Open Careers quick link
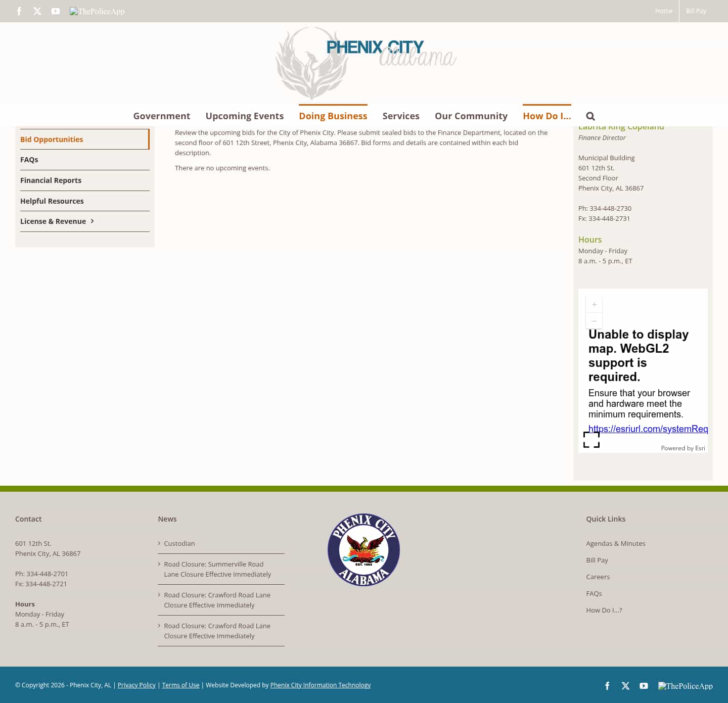The image size is (728, 703). coord(598,577)
